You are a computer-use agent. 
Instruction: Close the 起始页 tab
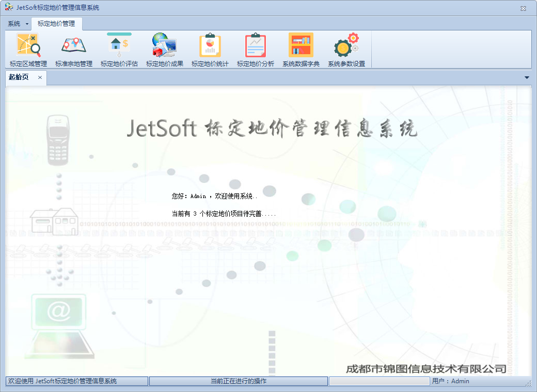pyautogui.click(x=40, y=77)
